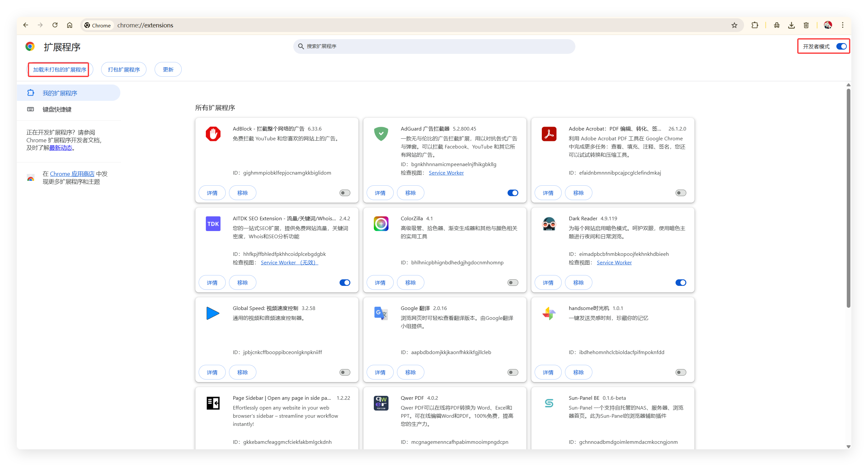Click the AITDK SEO Extension TDK icon
Image resolution: width=868 pixels, height=466 pixels.
[x=213, y=224]
